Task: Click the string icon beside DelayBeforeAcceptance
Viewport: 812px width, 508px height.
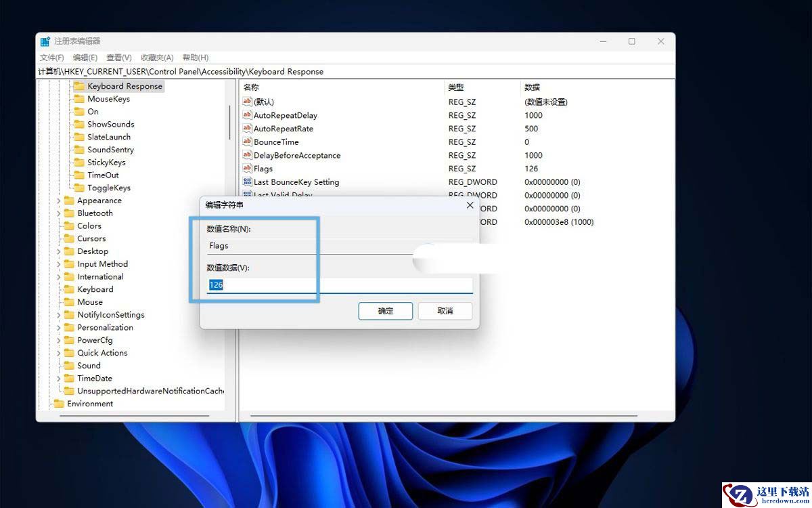Action: point(247,155)
